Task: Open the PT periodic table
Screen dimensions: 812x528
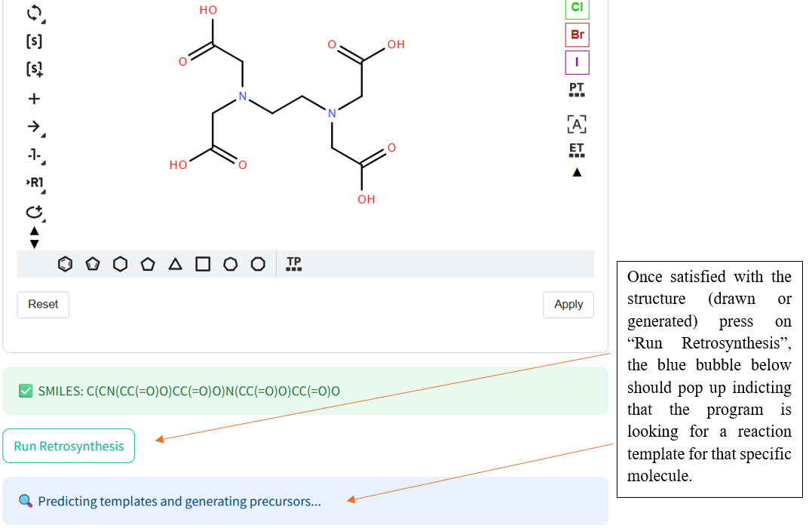Action: tap(576, 89)
